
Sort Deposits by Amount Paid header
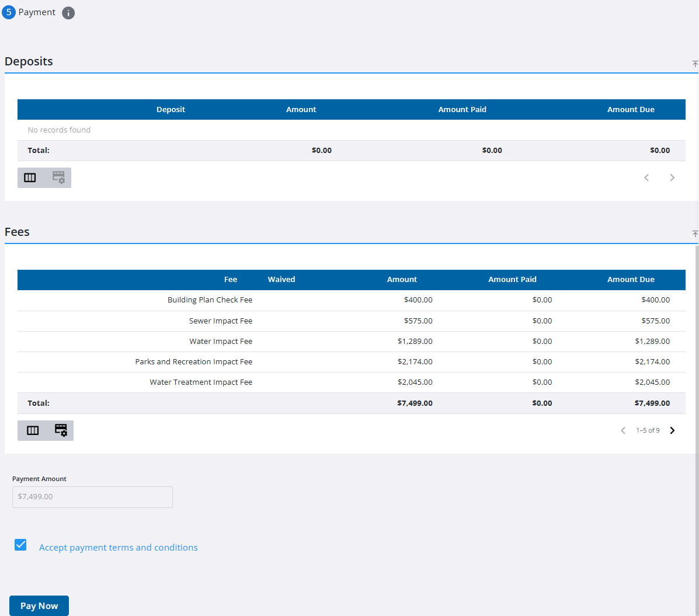(462, 110)
